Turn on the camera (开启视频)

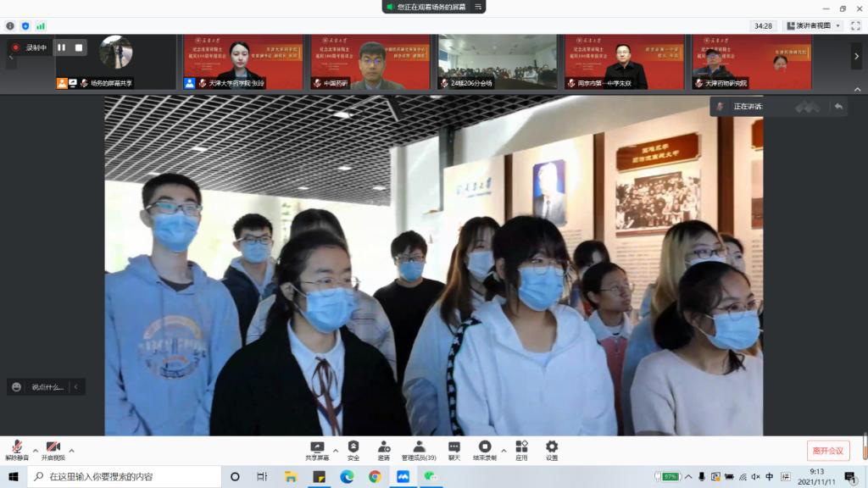pos(53,449)
